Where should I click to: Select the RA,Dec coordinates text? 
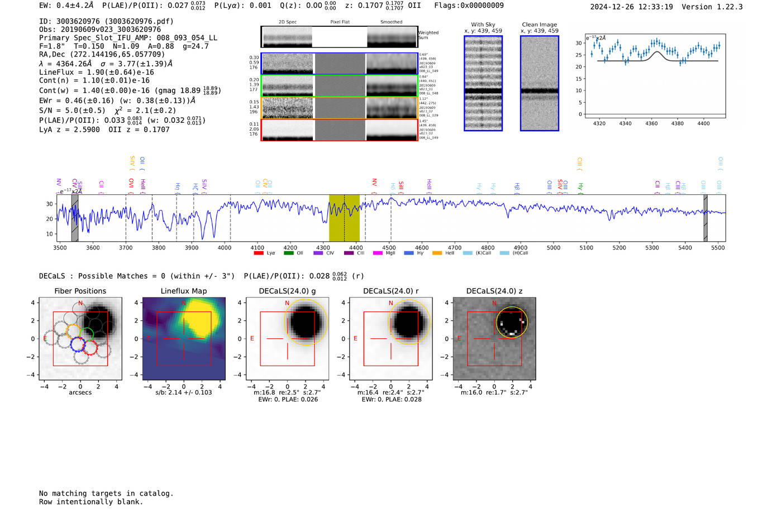(x=102, y=54)
